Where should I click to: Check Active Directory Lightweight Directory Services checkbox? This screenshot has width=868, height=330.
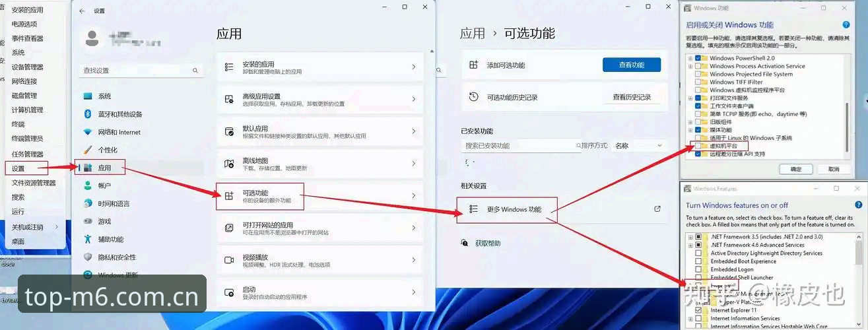point(698,253)
